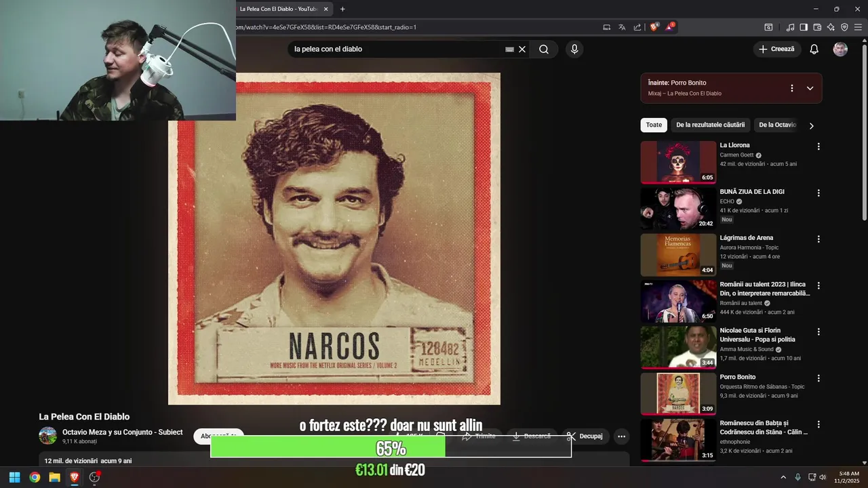The width and height of the screenshot is (868, 488).
Task: Clear the search box with the X icon
Action: (522, 49)
